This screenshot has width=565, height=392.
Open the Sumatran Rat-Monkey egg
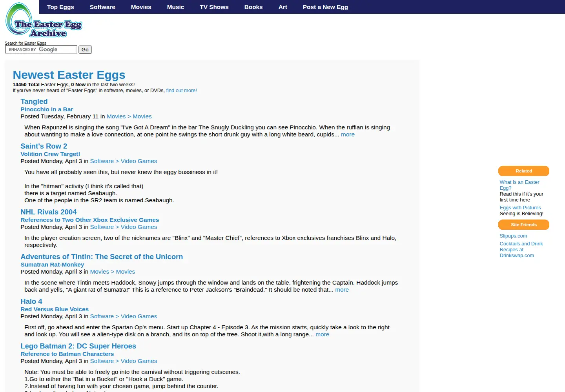[x=52, y=265]
